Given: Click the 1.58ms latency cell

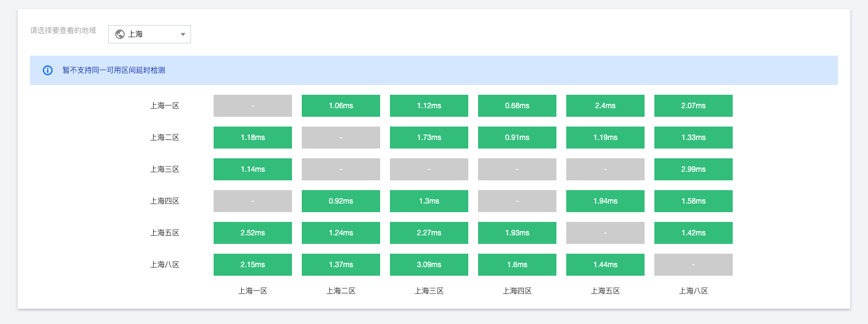Looking at the screenshot, I should (x=694, y=201).
